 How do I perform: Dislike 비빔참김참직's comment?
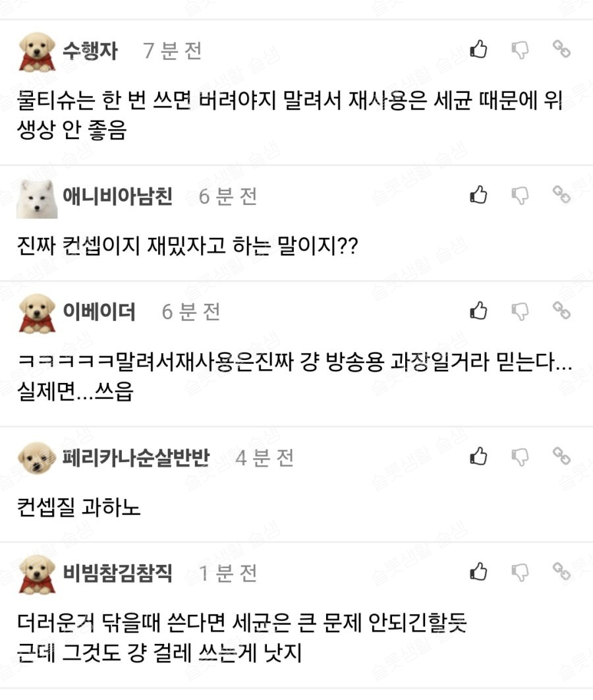(521, 572)
